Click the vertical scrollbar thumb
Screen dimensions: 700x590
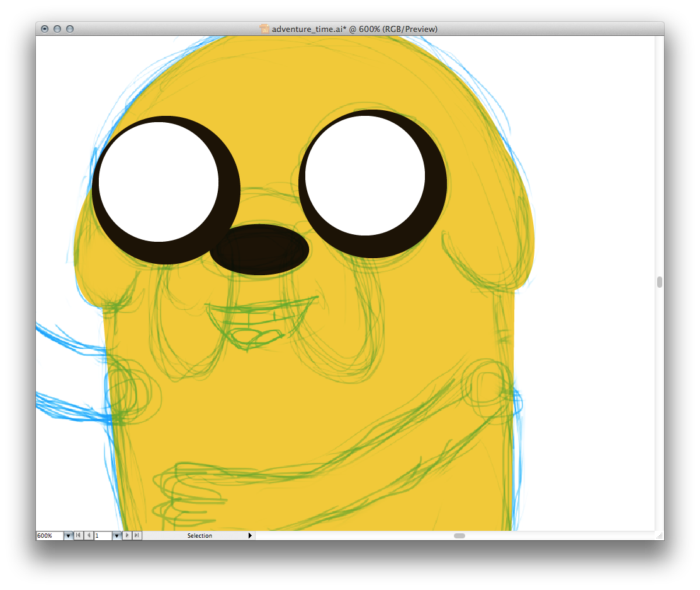point(660,282)
